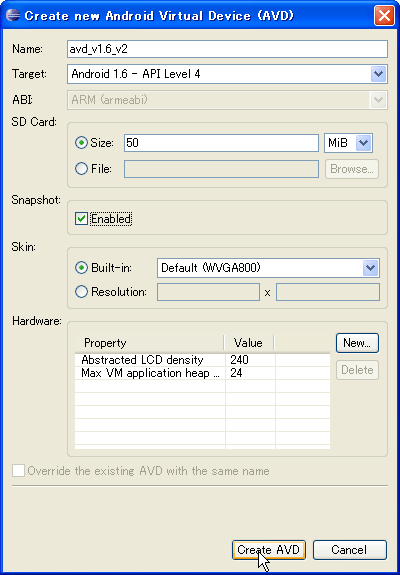The image size is (400, 575).
Task: Click the SD Card size field showing 50
Action: pos(221,143)
